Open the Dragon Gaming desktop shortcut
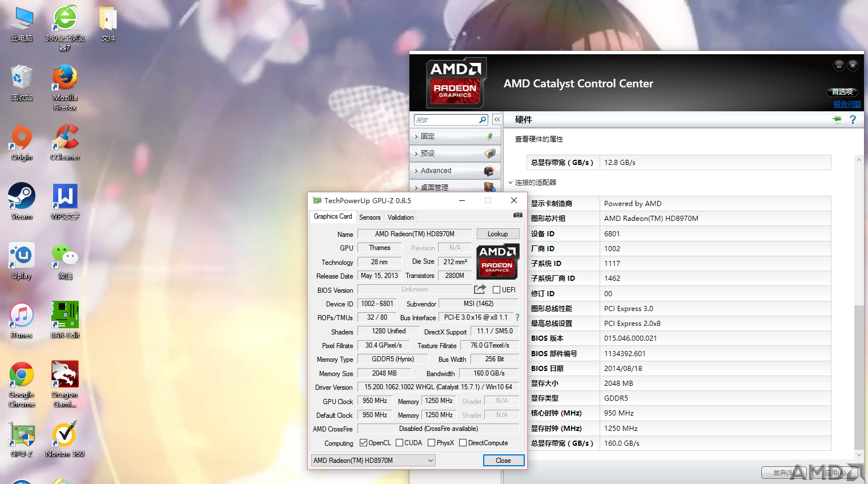The width and height of the screenshot is (868, 484). point(65,385)
